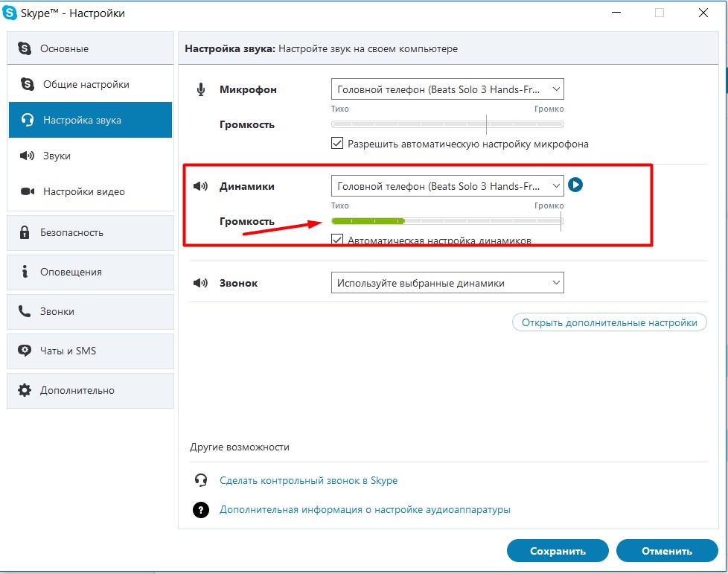Screen dimensions: 728x574
Task: Click the Отменить button
Action: tap(667, 551)
